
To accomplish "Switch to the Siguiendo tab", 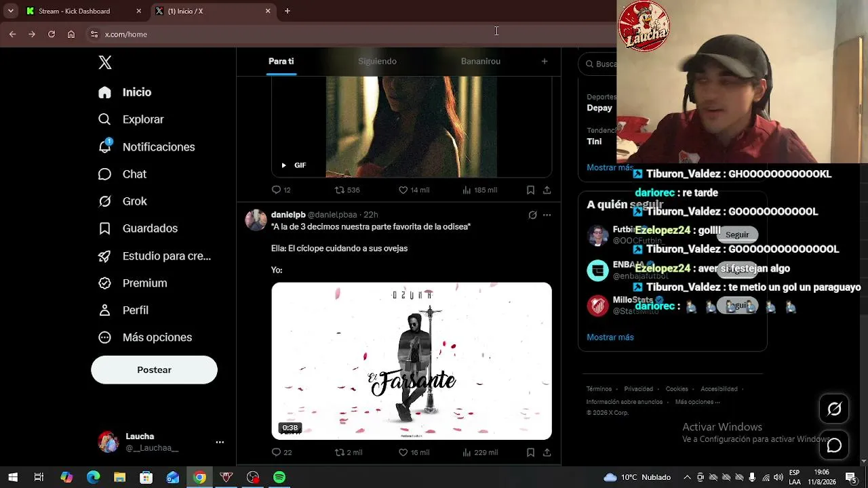I will [x=377, y=61].
